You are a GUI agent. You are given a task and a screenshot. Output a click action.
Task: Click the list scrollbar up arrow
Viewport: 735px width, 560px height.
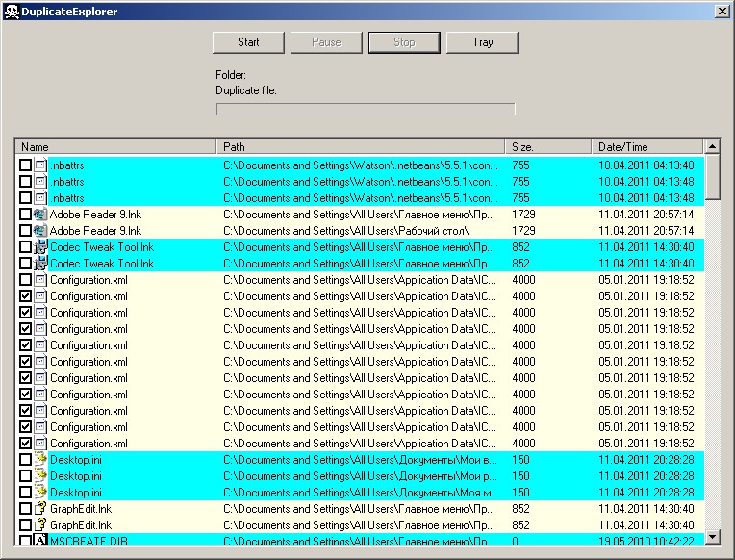(713, 146)
